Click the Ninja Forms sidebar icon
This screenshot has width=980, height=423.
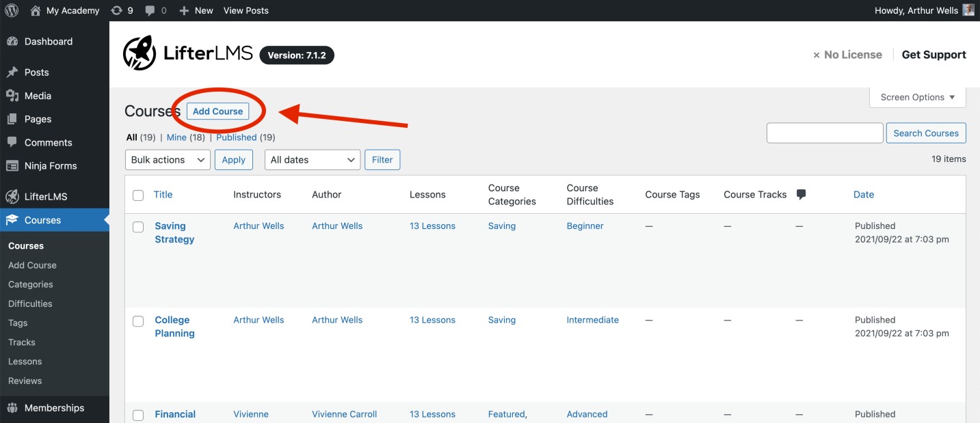12,165
